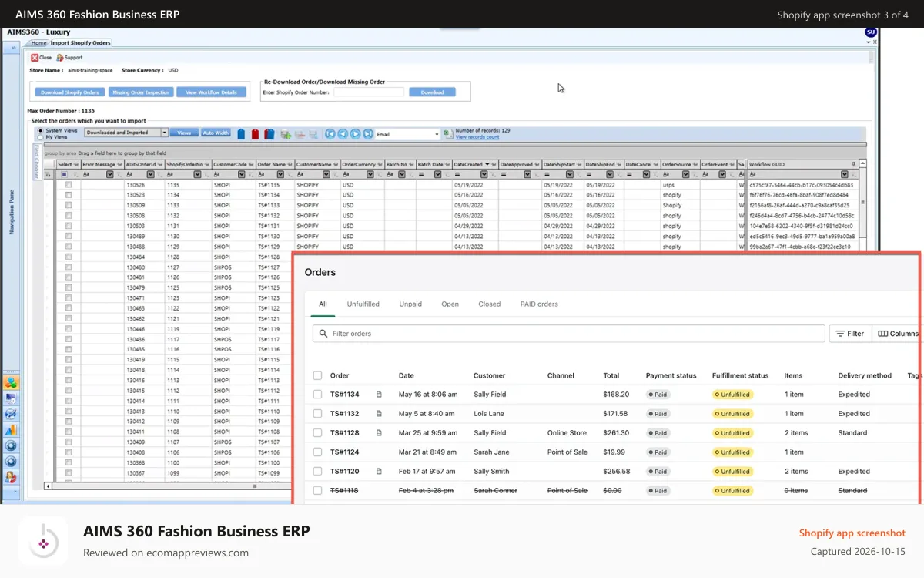Click the airplane globe icon in navigation pane

coord(11,414)
